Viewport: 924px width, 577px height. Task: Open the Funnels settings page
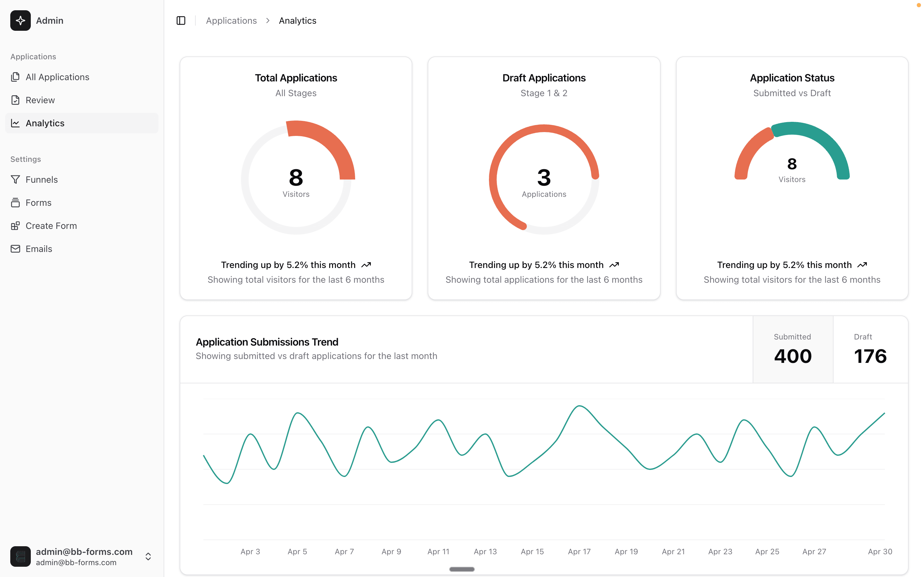(x=42, y=180)
